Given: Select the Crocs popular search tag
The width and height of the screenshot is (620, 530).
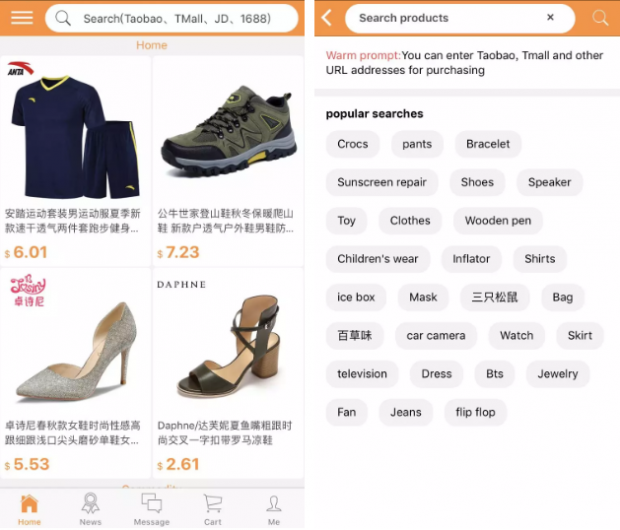Looking at the screenshot, I should click(x=353, y=144).
